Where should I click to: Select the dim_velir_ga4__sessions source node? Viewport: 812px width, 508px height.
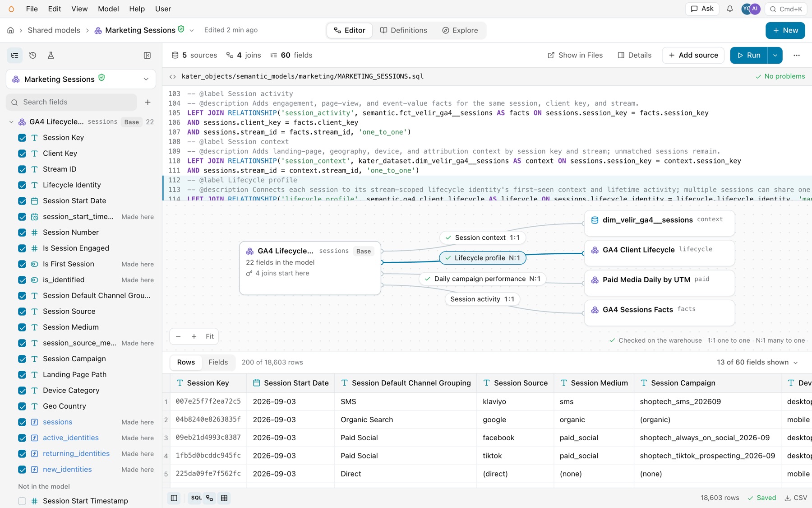660,223
